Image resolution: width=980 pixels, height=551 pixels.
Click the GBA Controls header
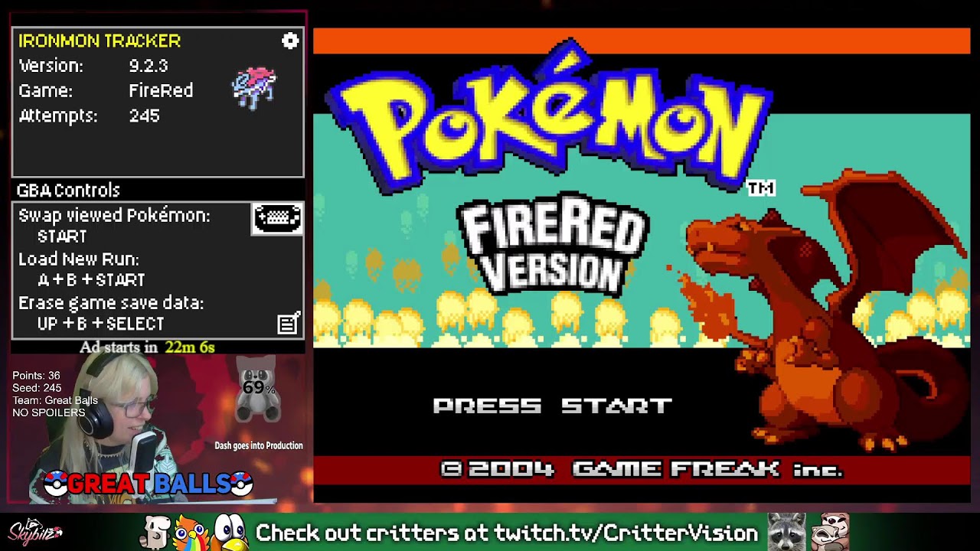point(68,190)
